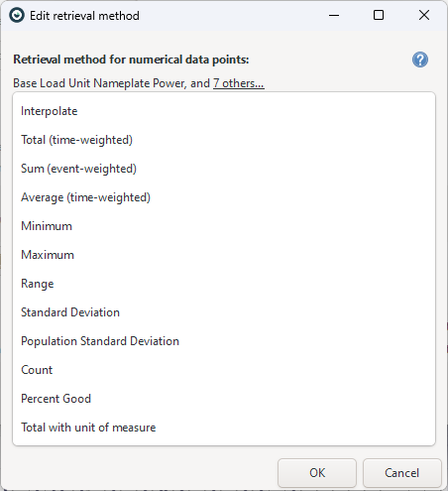This screenshot has height=491, width=448.
Task: Open the blue help question mark icon
Action: click(x=420, y=60)
